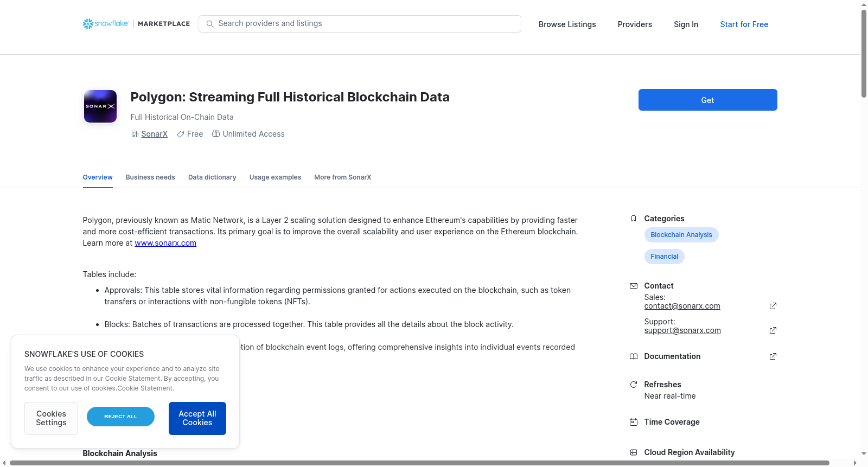Click the Unlimited Access label
868x467 pixels.
tap(253, 134)
